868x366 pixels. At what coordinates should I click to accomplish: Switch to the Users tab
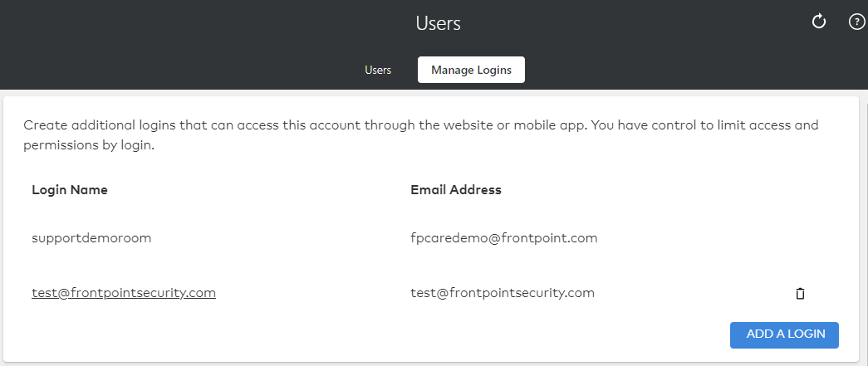click(378, 71)
